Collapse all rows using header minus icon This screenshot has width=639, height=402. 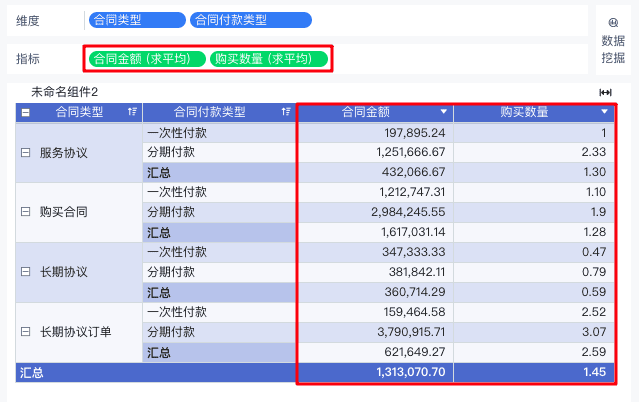coord(25,113)
